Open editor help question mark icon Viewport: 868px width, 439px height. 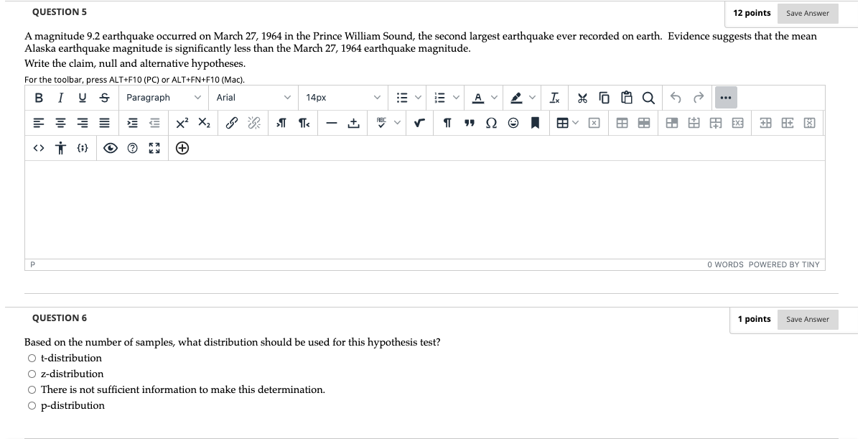tap(132, 149)
